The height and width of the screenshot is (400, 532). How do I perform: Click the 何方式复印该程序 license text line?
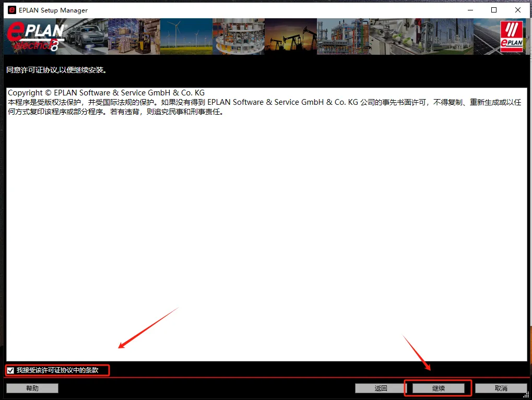click(x=116, y=112)
